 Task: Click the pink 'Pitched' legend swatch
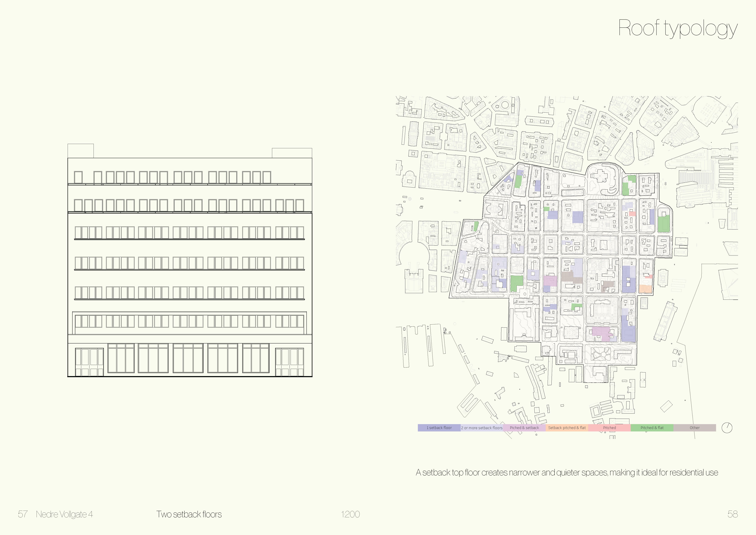click(x=609, y=428)
